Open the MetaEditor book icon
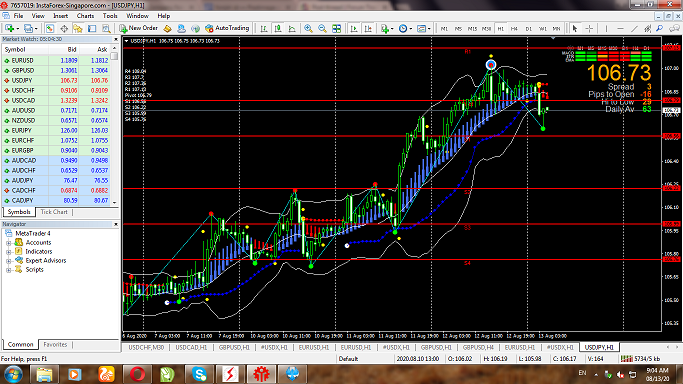 coord(167,28)
